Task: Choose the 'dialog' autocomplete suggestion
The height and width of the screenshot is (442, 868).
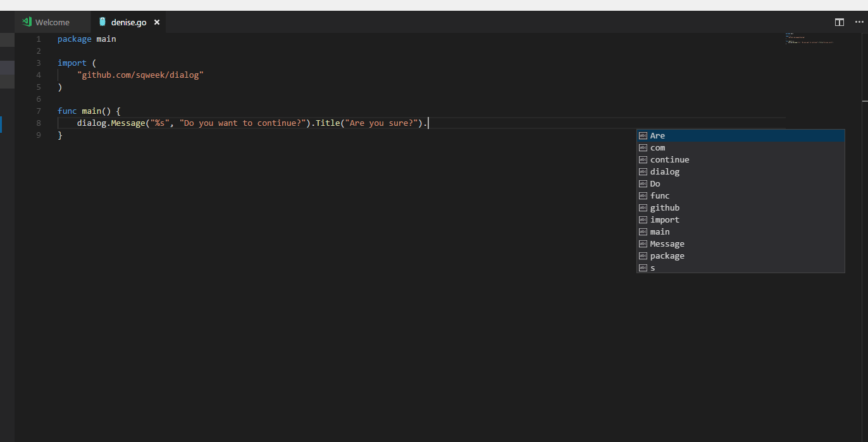Action: coord(740,171)
